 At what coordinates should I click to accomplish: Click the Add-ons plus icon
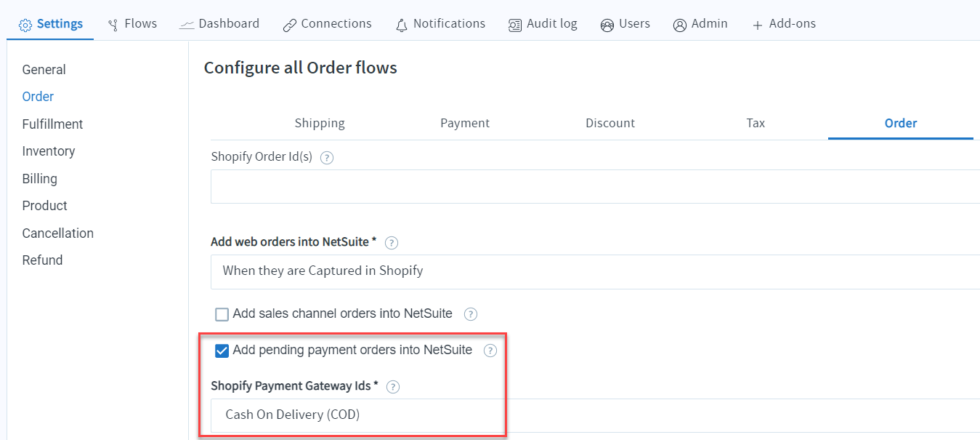click(x=758, y=25)
